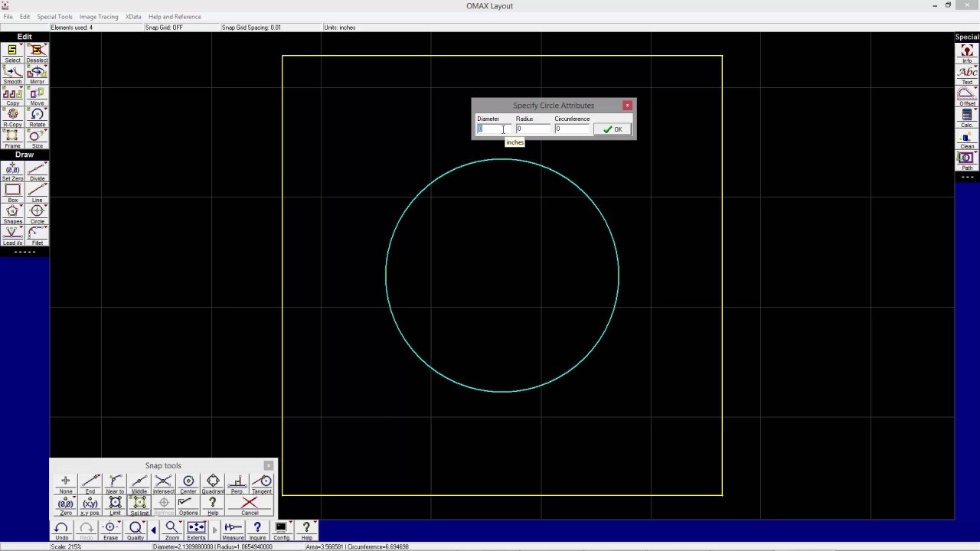Confirm circle attributes with OK button
Image resolution: width=980 pixels, height=551 pixels.
[612, 129]
